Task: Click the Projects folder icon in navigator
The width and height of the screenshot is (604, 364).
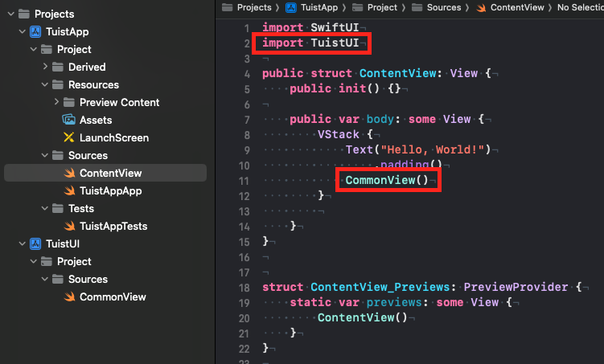Action: point(24,14)
